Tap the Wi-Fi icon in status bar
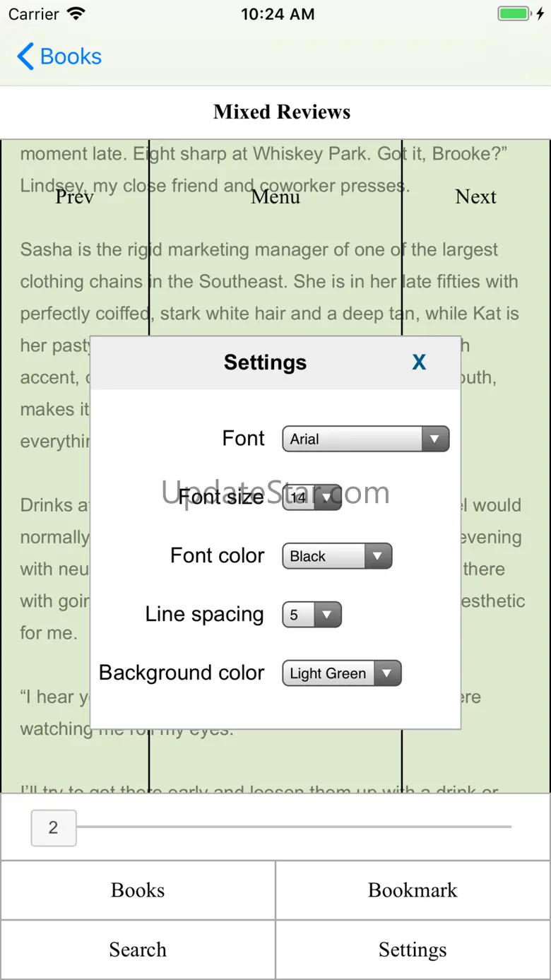This screenshot has width=551, height=980. coord(76,14)
